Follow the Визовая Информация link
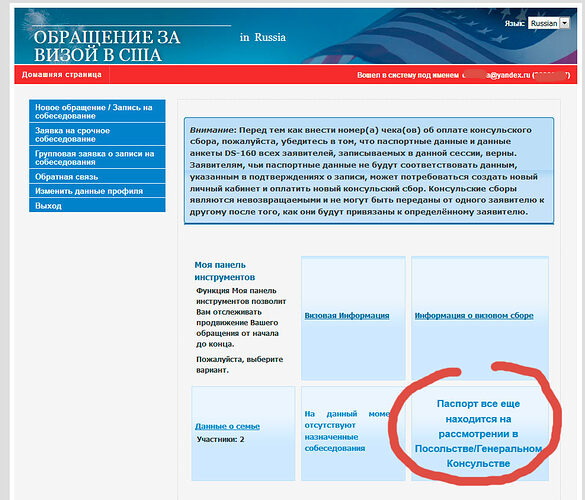Viewport: 585px width, 500px height. point(347,316)
